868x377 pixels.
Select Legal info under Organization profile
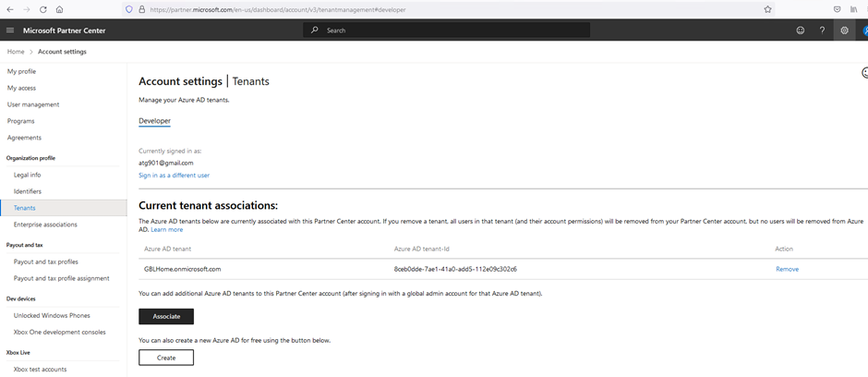coord(27,175)
